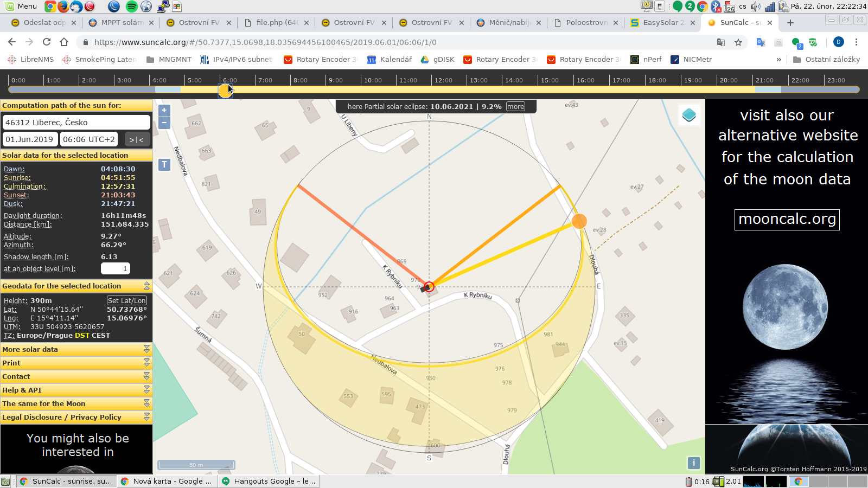
Task: Edit the time field 06:06 UTC+2
Action: pos(89,139)
